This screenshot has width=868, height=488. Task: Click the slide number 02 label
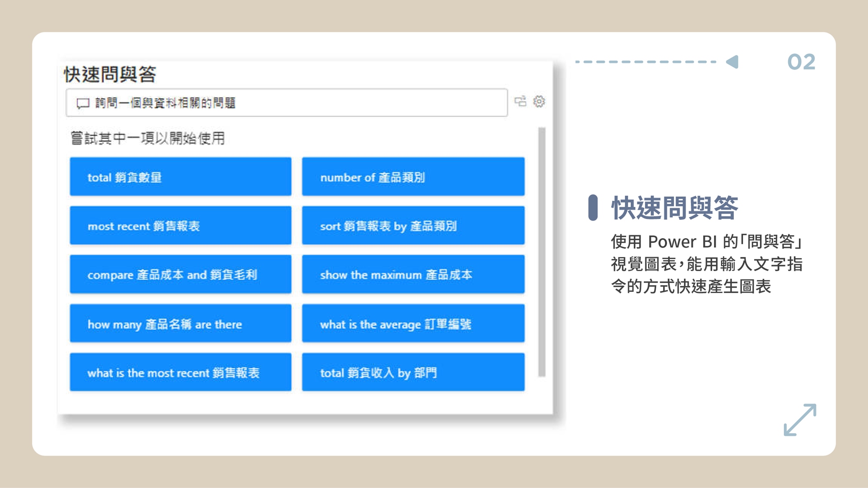(x=801, y=62)
